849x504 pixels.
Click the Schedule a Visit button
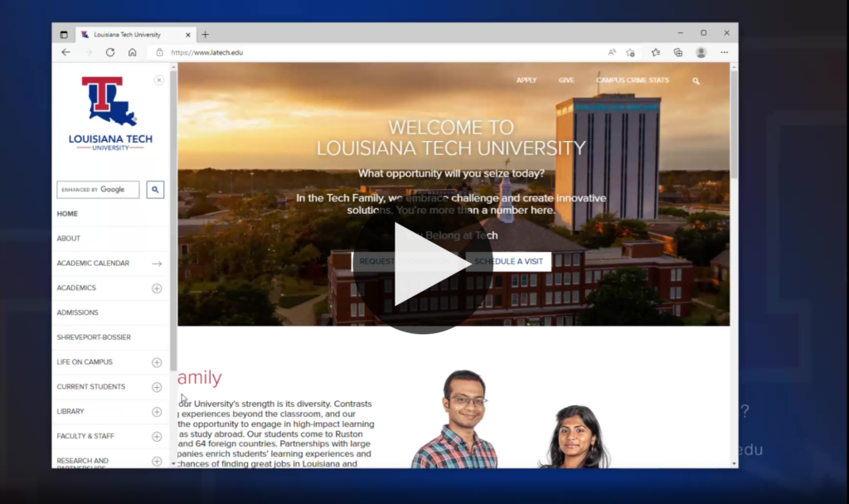pos(508,261)
